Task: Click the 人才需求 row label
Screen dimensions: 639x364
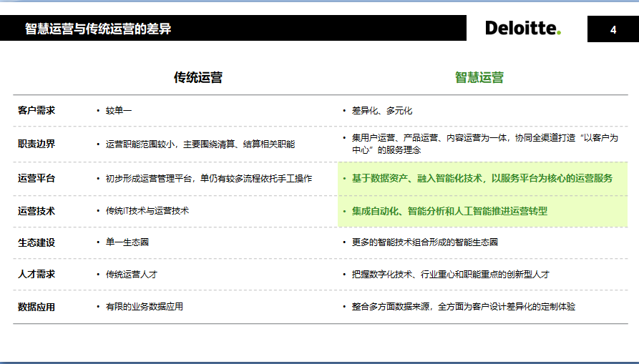Action: (36, 275)
